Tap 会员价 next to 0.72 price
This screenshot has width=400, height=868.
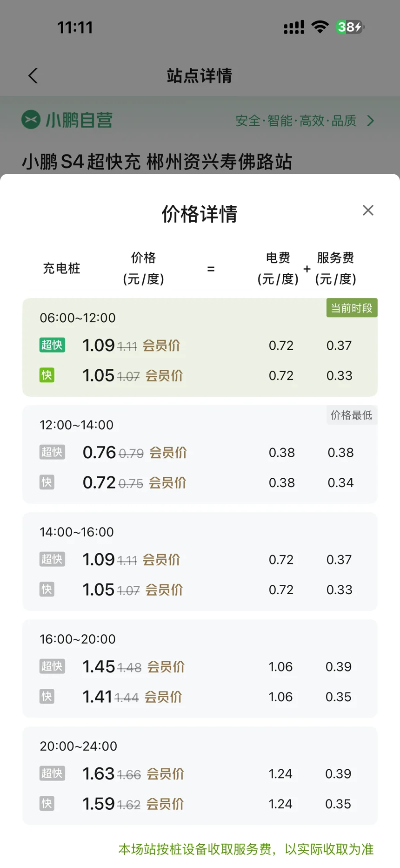coord(167,483)
